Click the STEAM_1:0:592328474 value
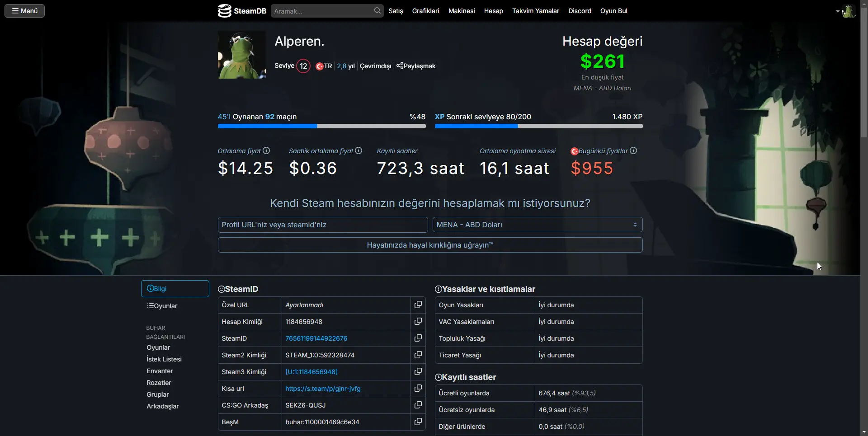Image resolution: width=868 pixels, height=436 pixels. pos(320,355)
